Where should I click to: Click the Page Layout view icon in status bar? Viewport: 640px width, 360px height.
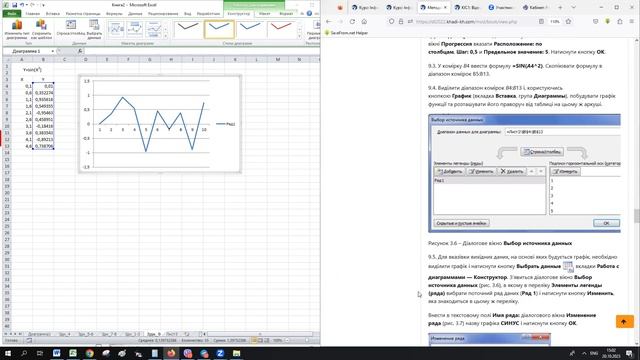(x=260, y=340)
